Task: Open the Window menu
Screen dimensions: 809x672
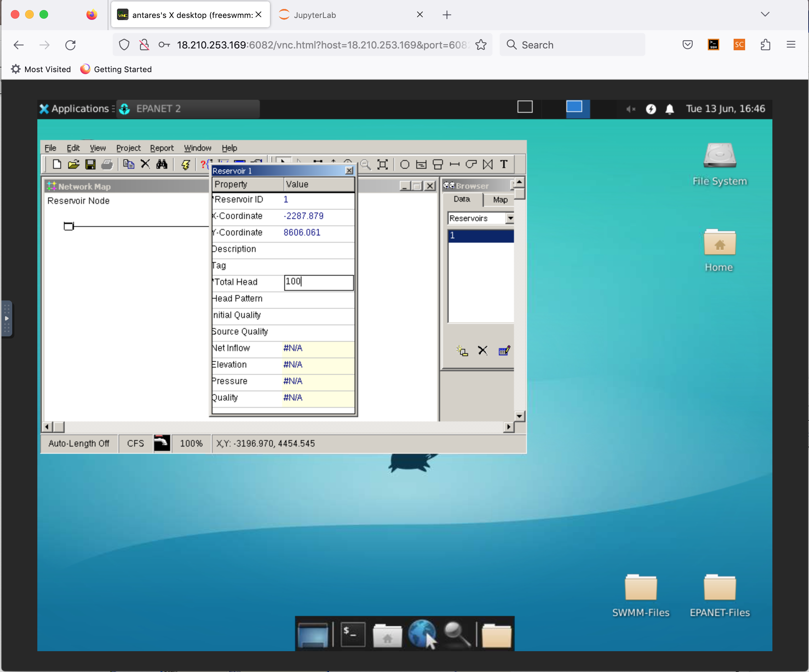Action: (198, 148)
